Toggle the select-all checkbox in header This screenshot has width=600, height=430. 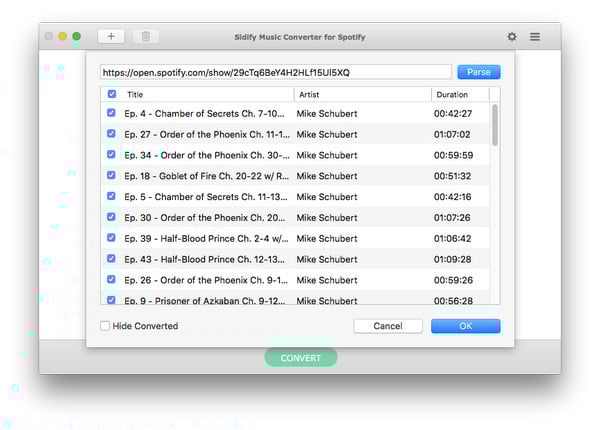[112, 94]
